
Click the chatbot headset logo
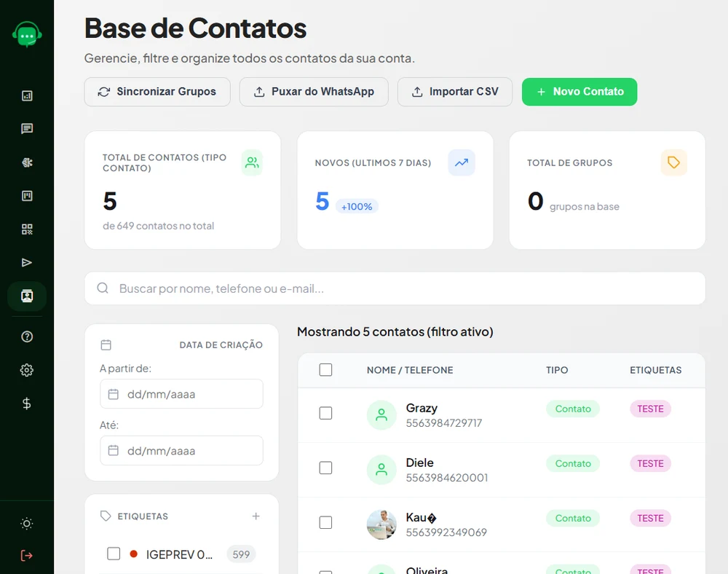(x=27, y=34)
